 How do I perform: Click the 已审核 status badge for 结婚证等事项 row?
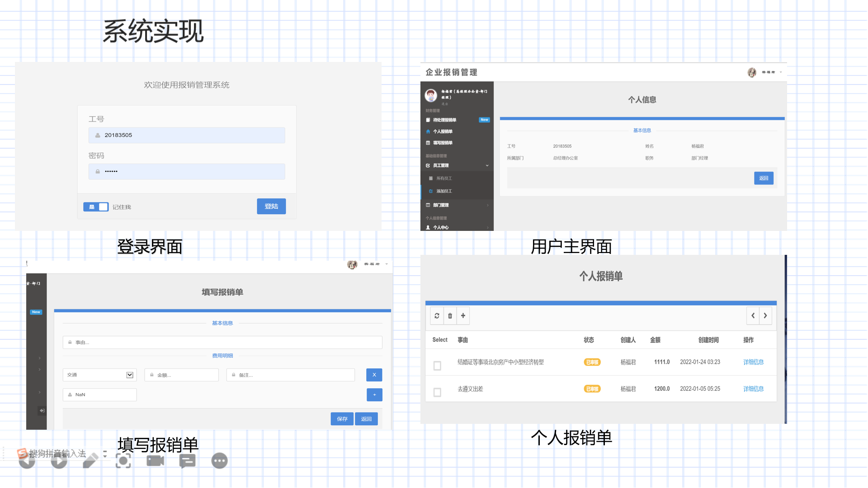592,362
